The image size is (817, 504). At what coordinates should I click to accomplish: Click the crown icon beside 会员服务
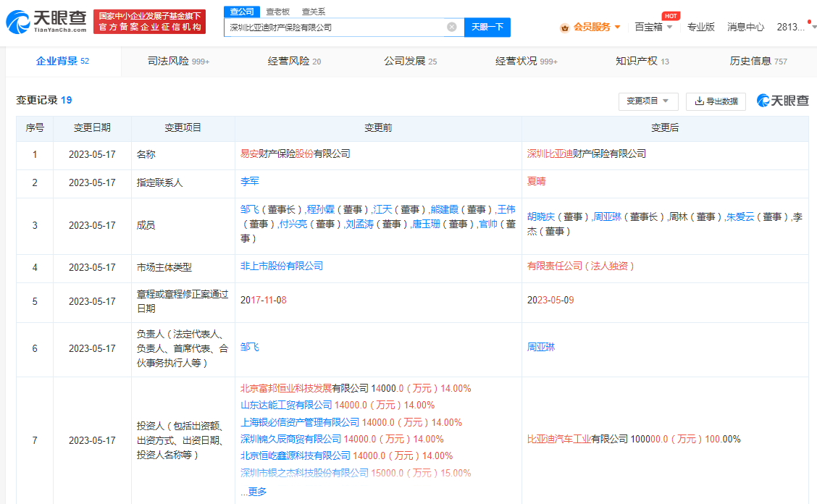564,28
